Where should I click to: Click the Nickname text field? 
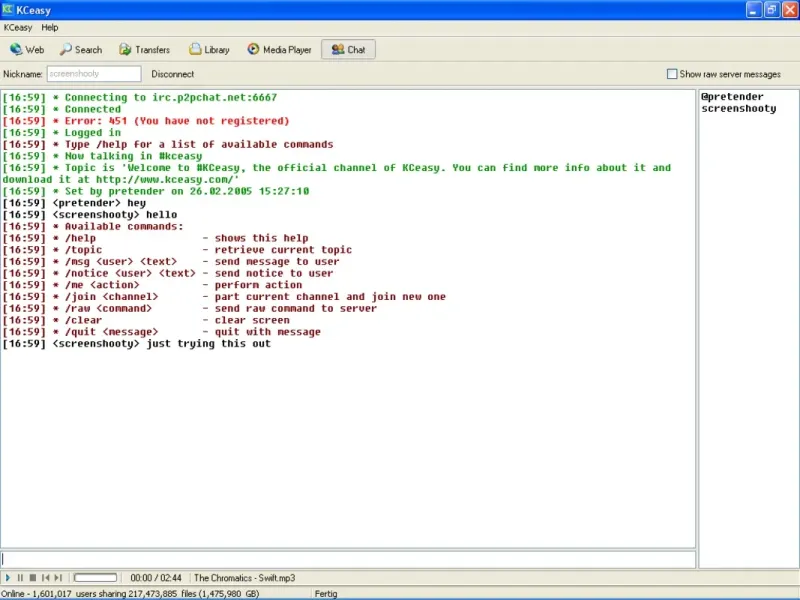(x=94, y=74)
